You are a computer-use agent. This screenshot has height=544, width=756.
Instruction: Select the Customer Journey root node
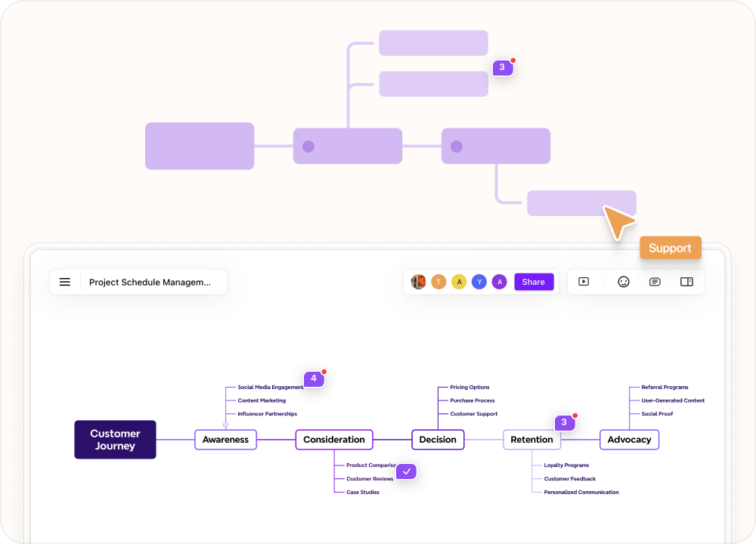point(115,440)
